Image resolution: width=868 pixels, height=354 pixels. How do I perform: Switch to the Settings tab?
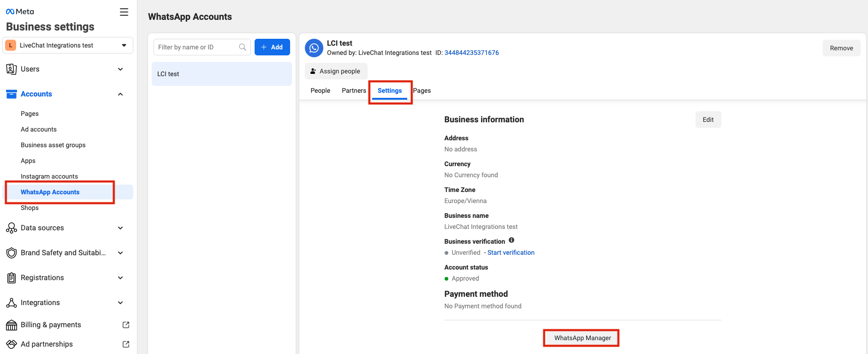pyautogui.click(x=390, y=90)
